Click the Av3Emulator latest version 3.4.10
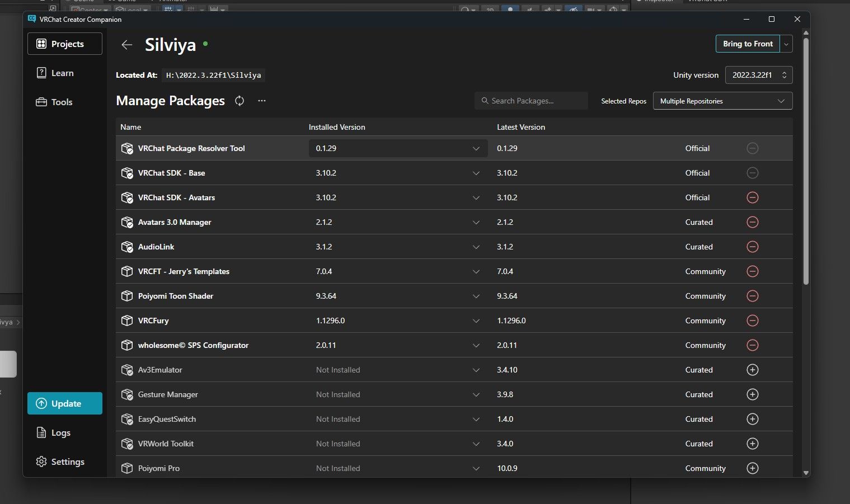 (507, 370)
